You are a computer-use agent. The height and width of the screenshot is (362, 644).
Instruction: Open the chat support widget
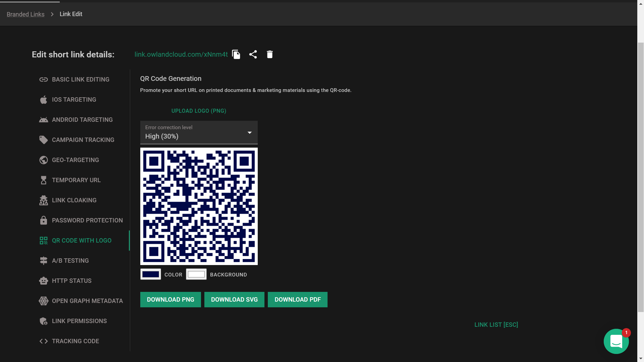[x=616, y=341]
